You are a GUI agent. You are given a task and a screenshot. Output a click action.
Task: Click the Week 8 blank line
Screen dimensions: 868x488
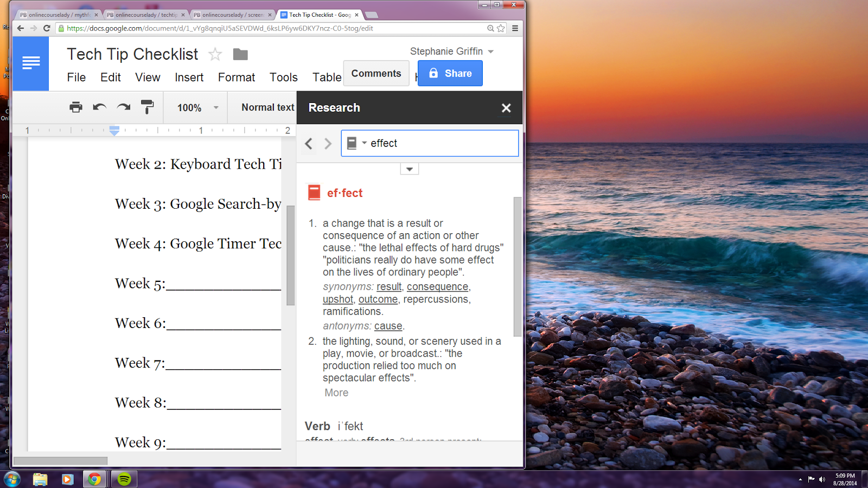click(198, 403)
